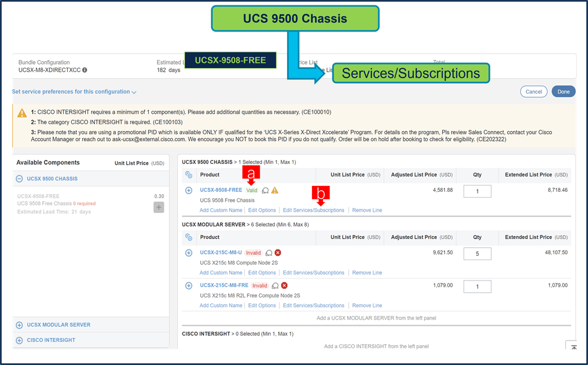Click the 182 days estimated lead time

click(x=169, y=70)
